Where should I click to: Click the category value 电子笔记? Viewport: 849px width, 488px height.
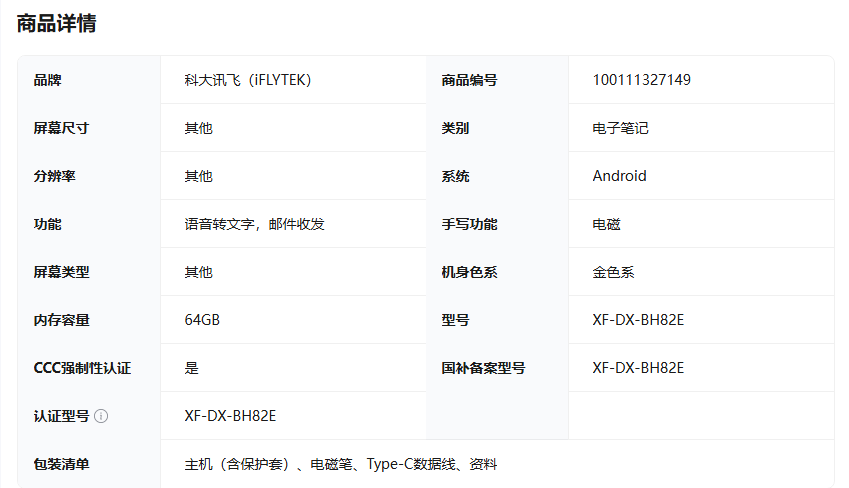tap(621, 128)
